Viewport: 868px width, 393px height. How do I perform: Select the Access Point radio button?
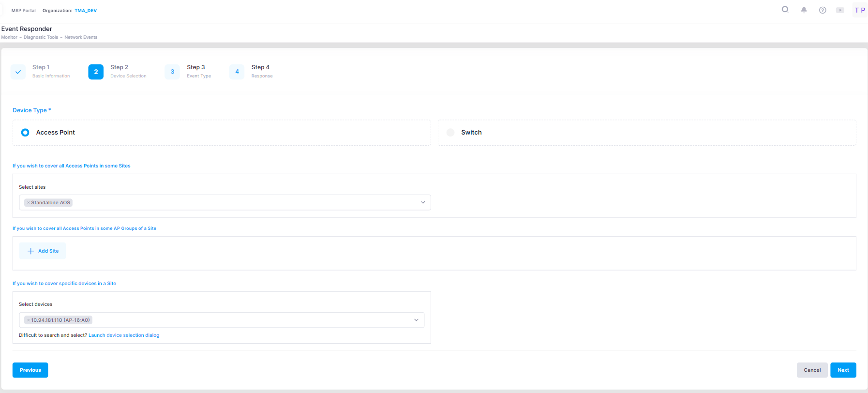(x=25, y=133)
